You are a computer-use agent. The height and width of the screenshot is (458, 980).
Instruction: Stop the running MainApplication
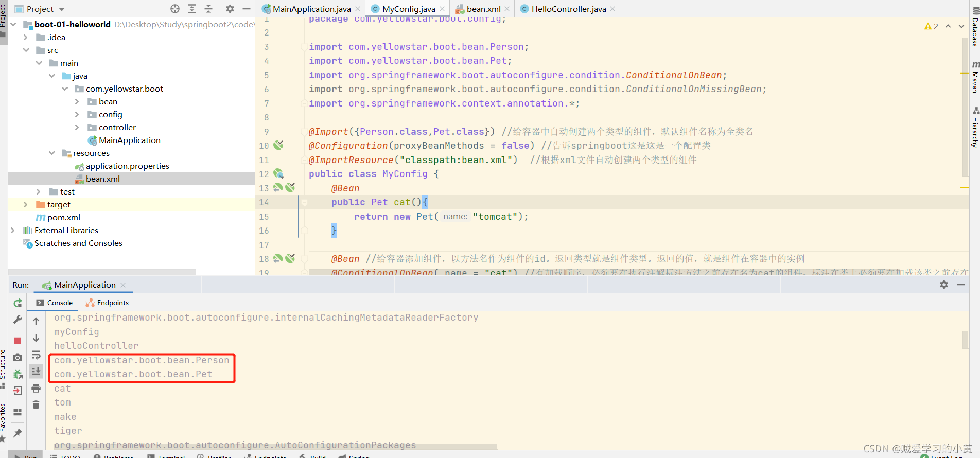(17, 340)
